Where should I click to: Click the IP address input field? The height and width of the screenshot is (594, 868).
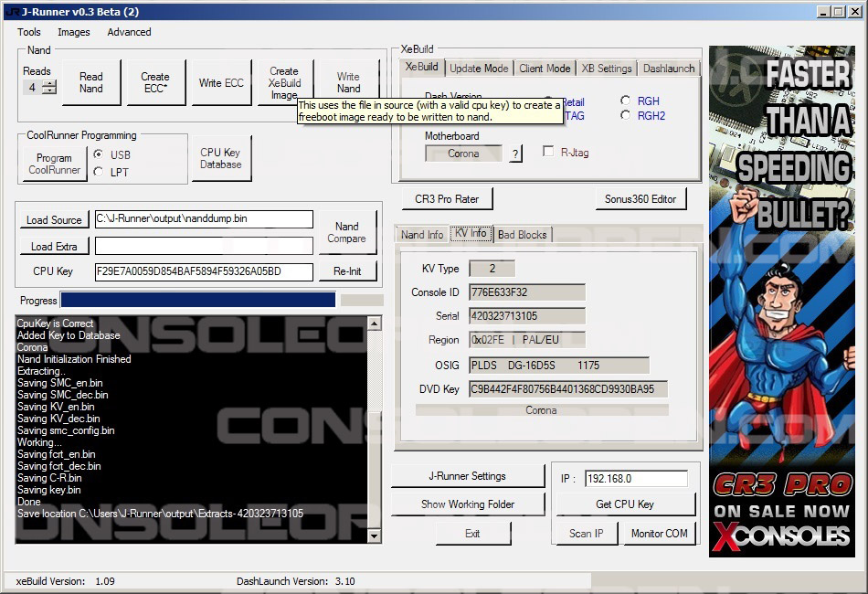pos(635,479)
